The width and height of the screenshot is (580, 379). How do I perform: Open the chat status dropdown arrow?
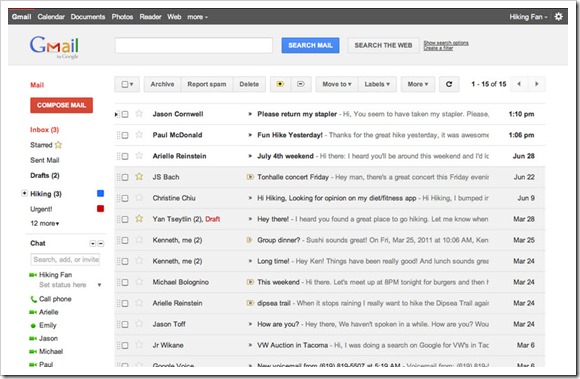(99, 285)
